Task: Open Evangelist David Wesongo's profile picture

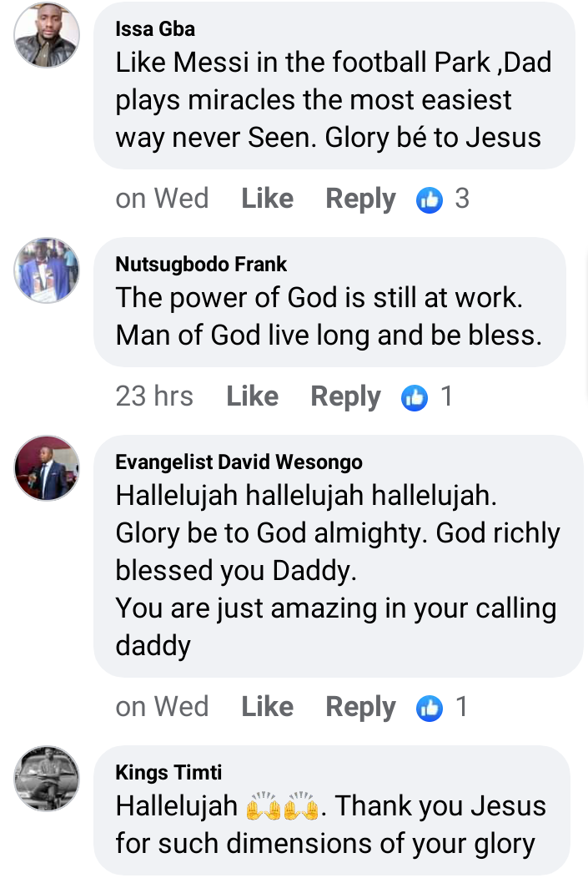Action: pos(47,468)
